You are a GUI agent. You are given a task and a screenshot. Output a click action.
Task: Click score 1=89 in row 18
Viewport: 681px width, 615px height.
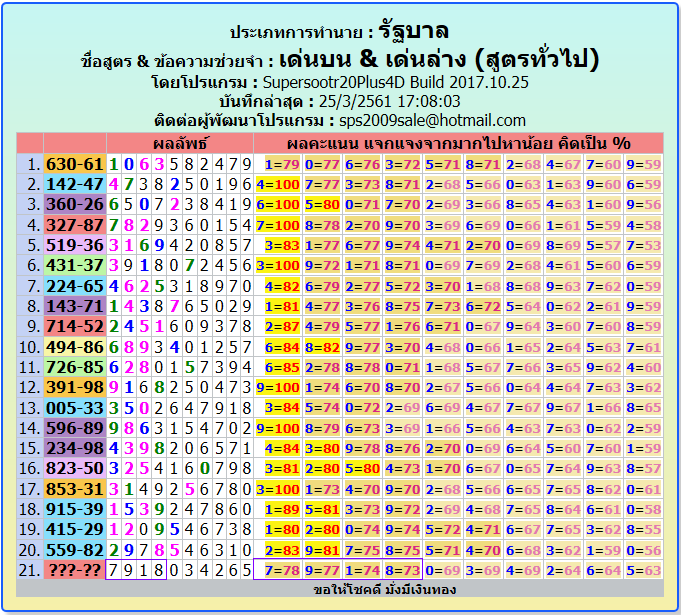282,509
